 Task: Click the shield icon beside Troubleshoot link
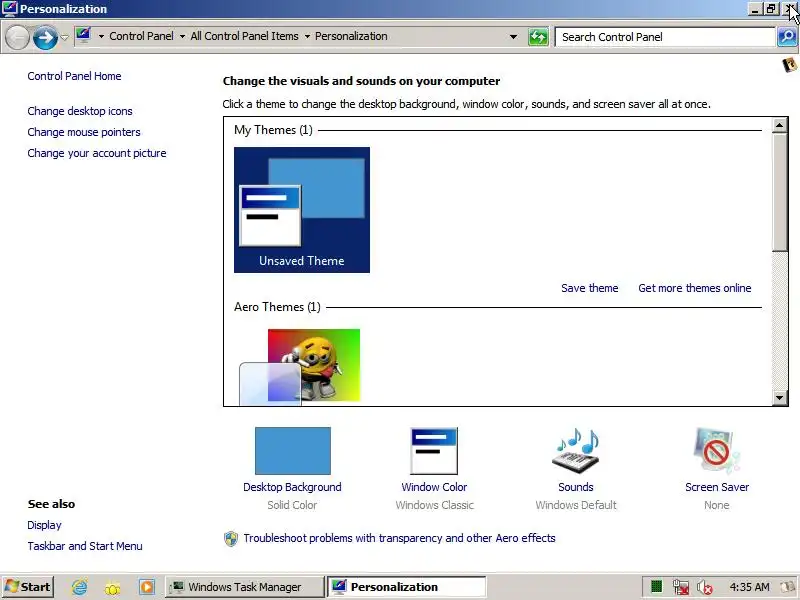(x=231, y=539)
